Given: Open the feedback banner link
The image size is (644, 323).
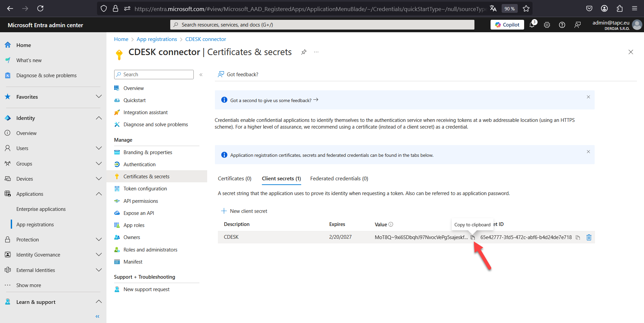Looking at the screenshot, I should tap(274, 100).
